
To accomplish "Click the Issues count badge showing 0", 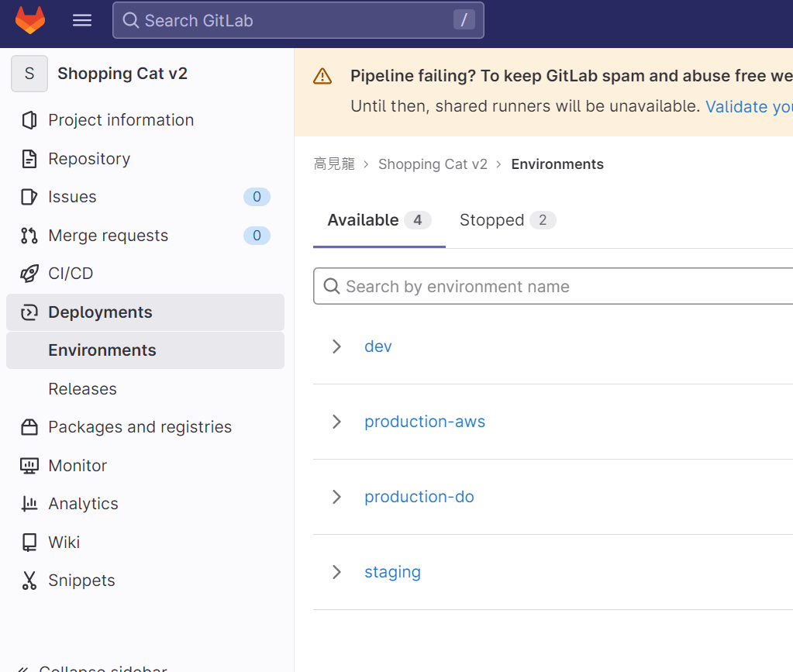I will click(257, 197).
